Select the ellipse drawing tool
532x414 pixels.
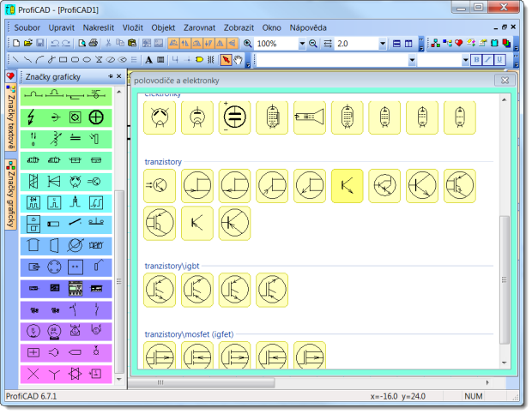pyautogui.click(x=87, y=60)
